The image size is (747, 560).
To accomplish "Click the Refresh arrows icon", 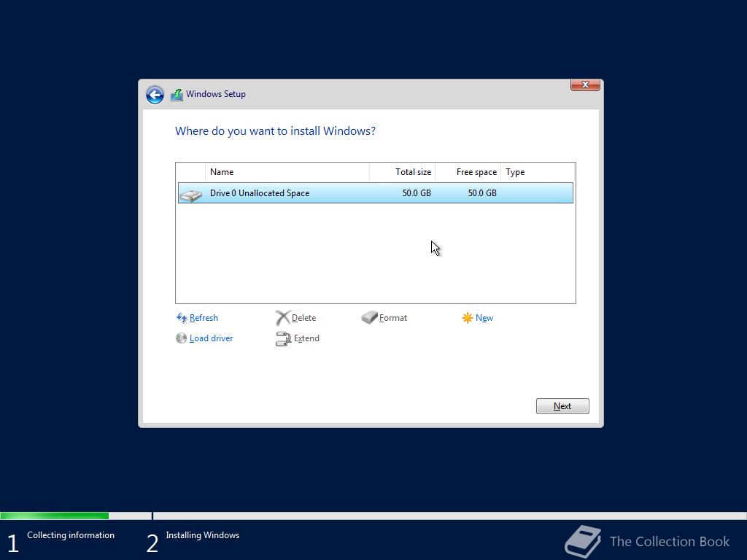I will pyautogui.click(x=182, y=318).
